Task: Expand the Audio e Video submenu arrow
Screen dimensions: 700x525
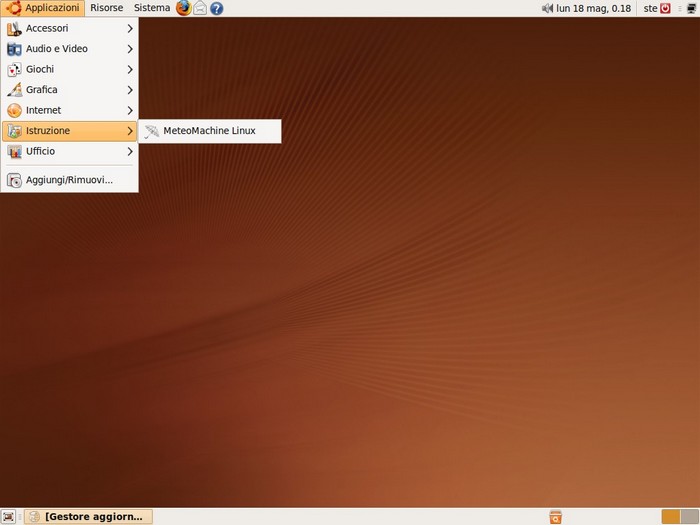Action: pyautogui.click(x=130, y=49)
